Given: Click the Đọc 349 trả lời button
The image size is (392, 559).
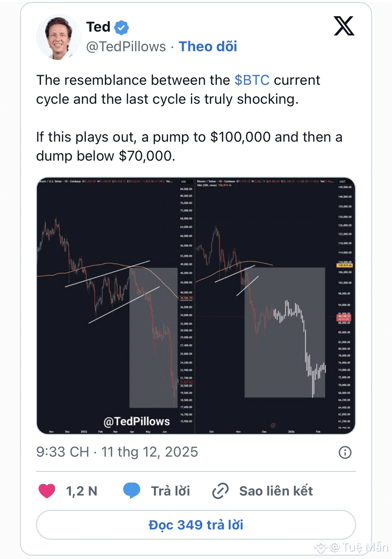Looking at the screenshot, I should pyautogui.click(x=196, y=525).
